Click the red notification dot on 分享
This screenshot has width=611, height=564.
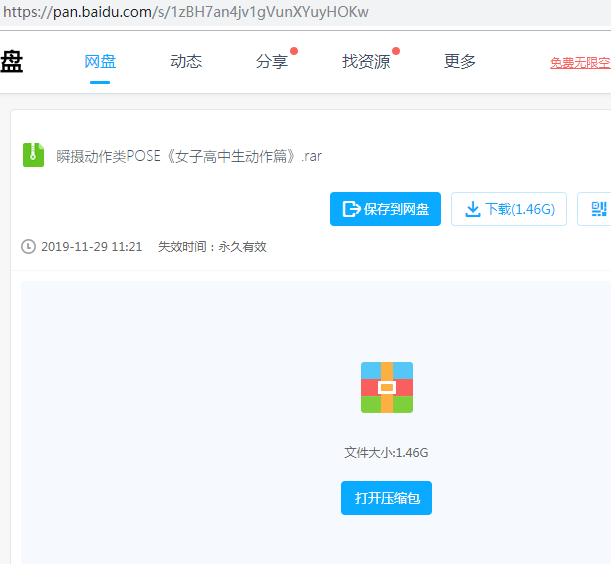click(x=294, y=50)
